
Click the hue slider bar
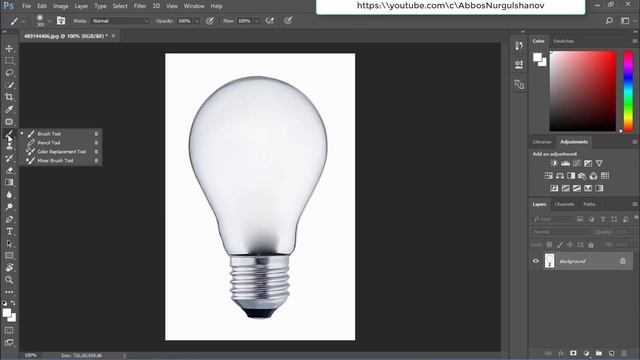click(x=628, y=91)
